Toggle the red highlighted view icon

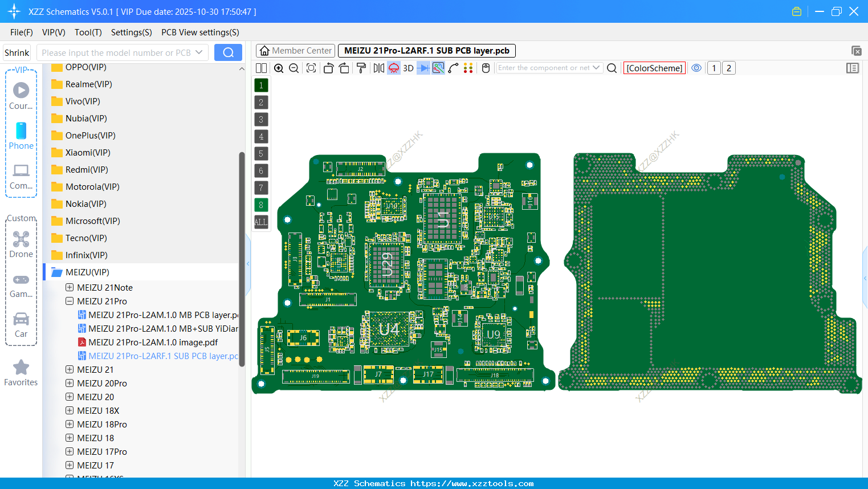(x=394, y=68)
